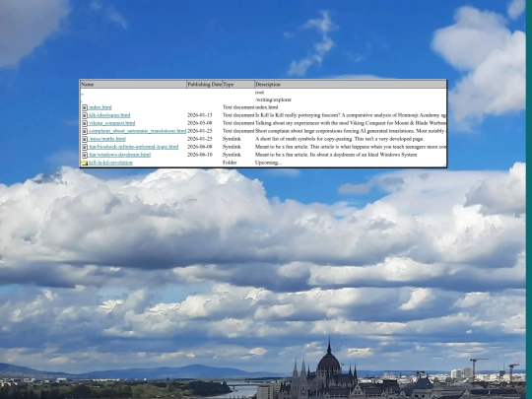Click the 'root' description text
This screenshot has height=399, width=532.
[259, 93]
